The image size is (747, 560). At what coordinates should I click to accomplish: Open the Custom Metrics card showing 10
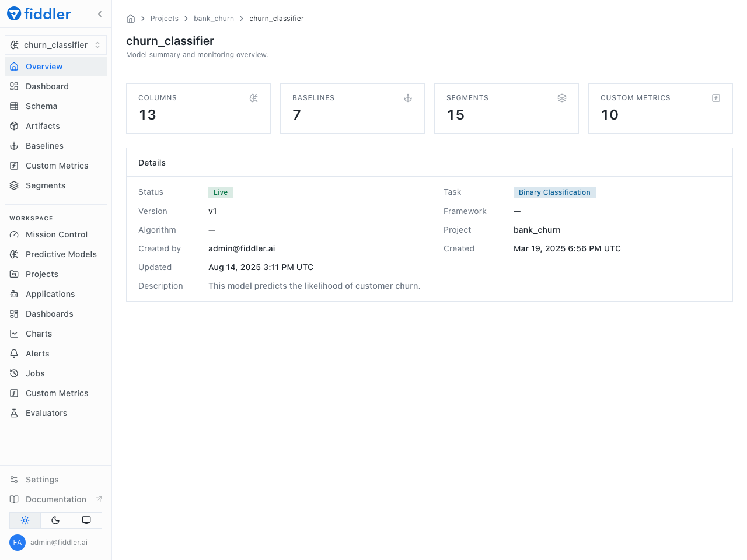661,108
